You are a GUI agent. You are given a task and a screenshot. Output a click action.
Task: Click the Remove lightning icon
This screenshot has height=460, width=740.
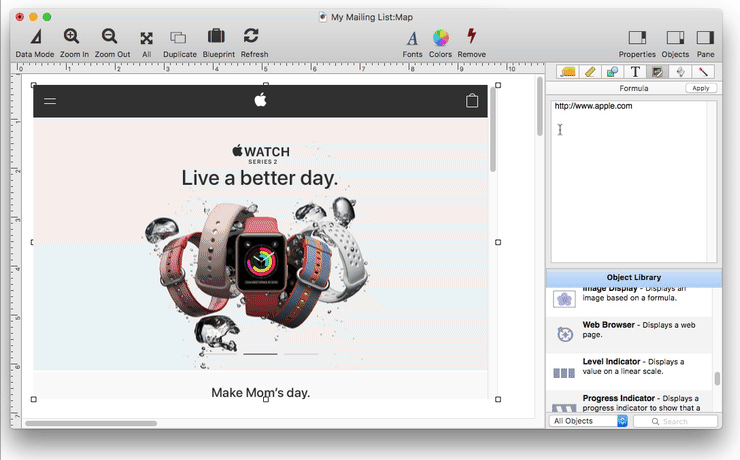tap(471, 36)
